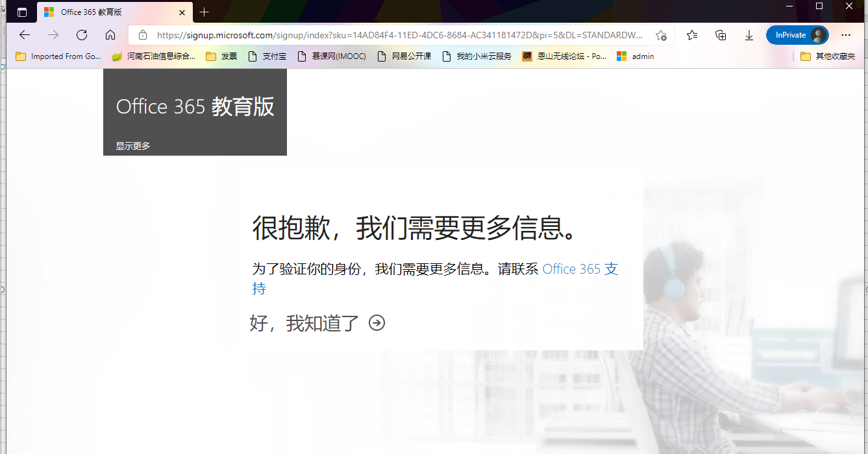Click the circled arrow next to 好，我知道了

pos(377,323)
